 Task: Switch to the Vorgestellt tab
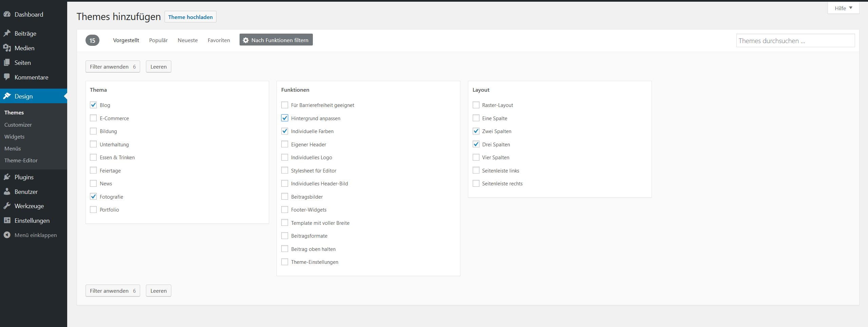point(126,40)
